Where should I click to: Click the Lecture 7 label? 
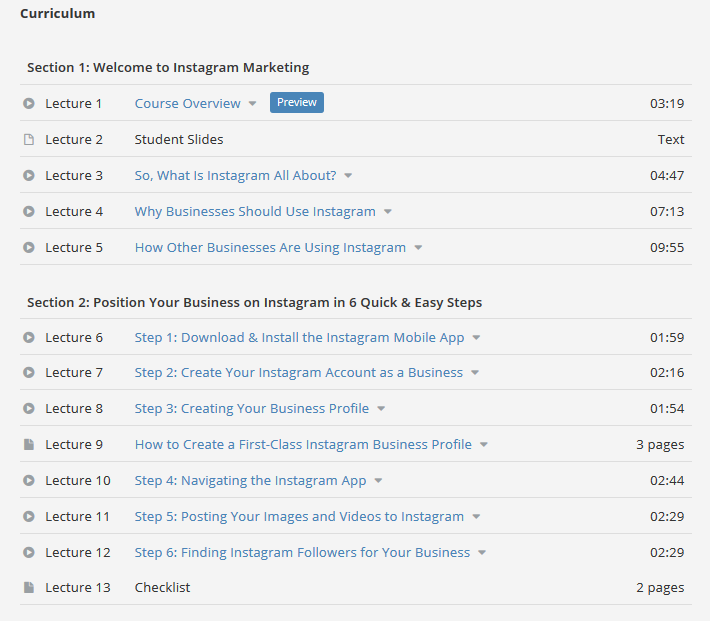tap(74, 372)
